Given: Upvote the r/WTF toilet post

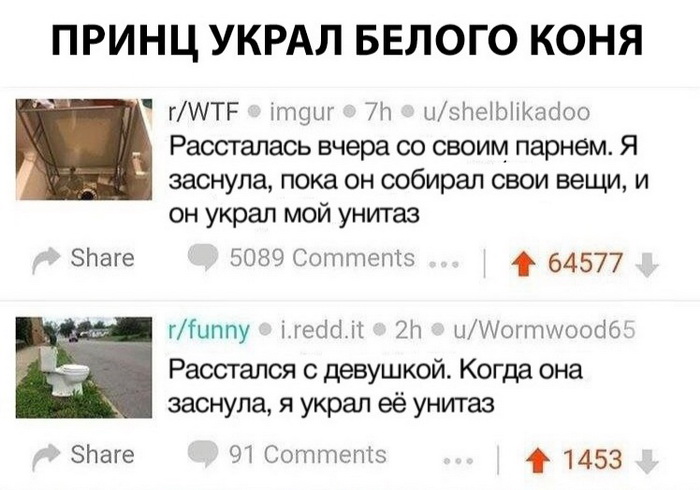Looking at the screenshot, I should (x=526, y=263).
